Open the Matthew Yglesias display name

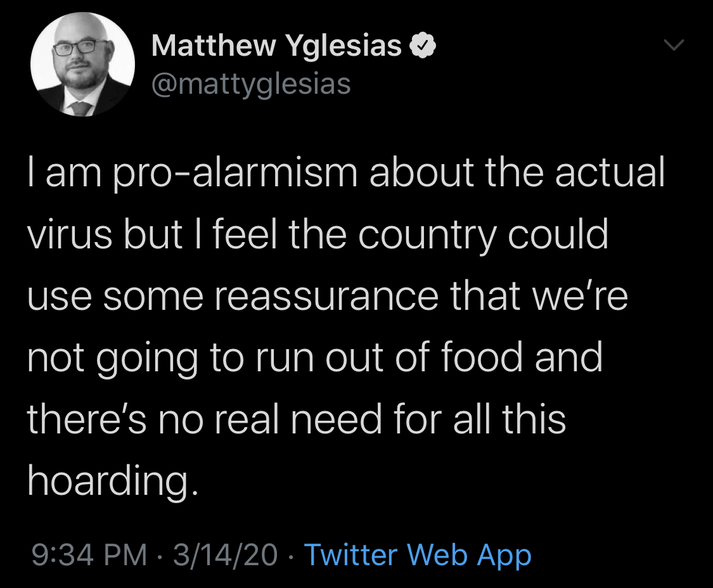pyautogui.click(x=276, y=46)
